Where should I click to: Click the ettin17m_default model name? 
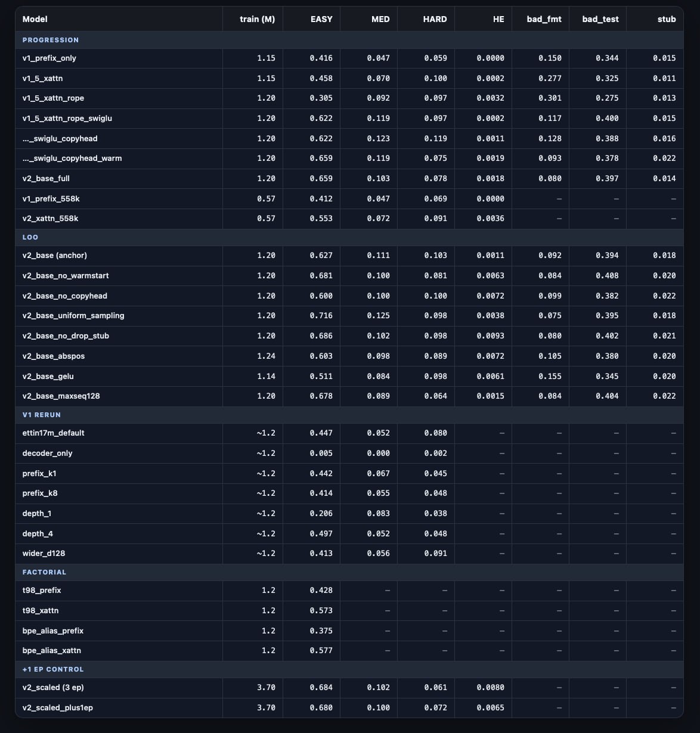54,433
